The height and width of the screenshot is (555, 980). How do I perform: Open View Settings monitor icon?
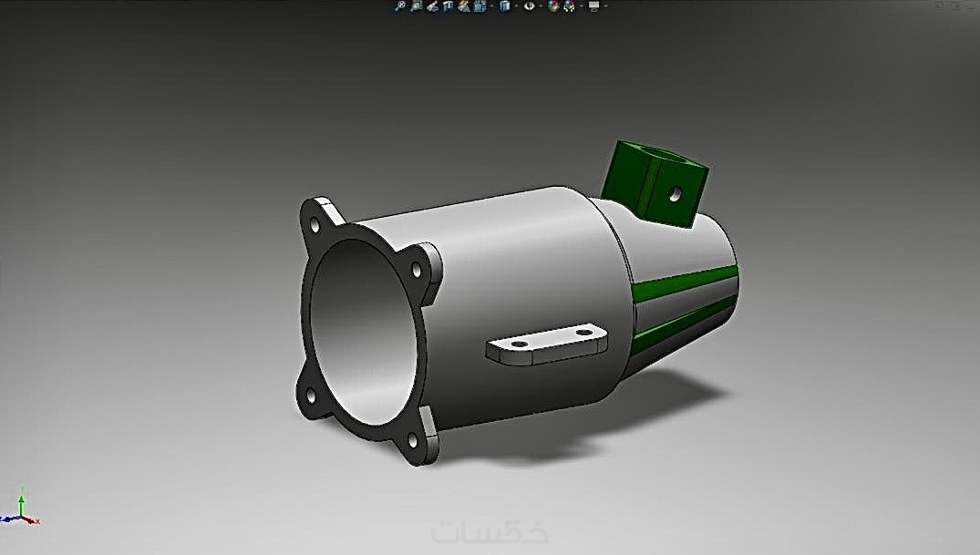[593, 6]
